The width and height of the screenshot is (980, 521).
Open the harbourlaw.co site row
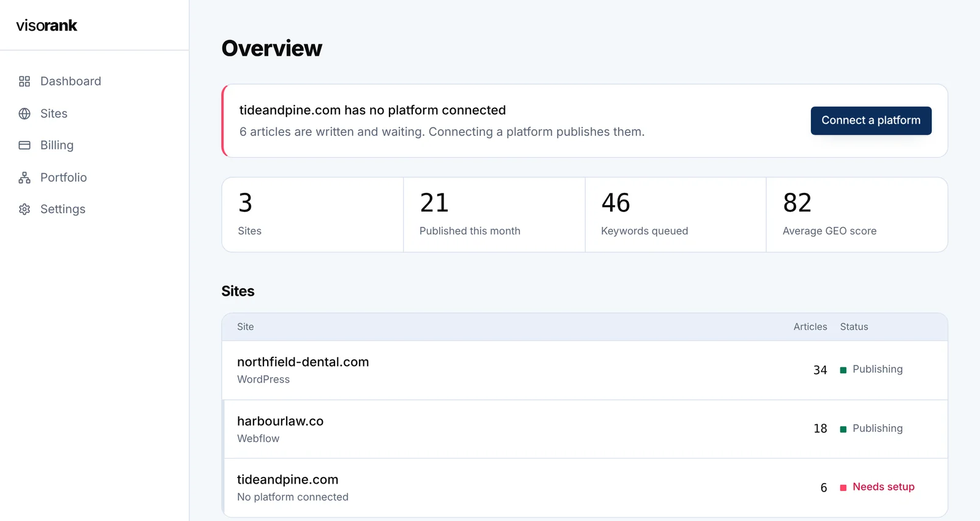click(x=585, y=429)
